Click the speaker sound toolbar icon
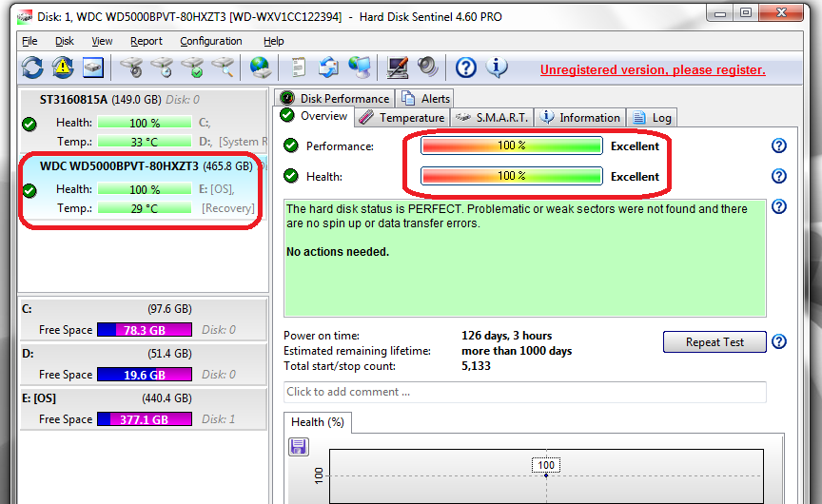This screenshot has width=822, height=504. pyautogui.click(x=427, y=68)
